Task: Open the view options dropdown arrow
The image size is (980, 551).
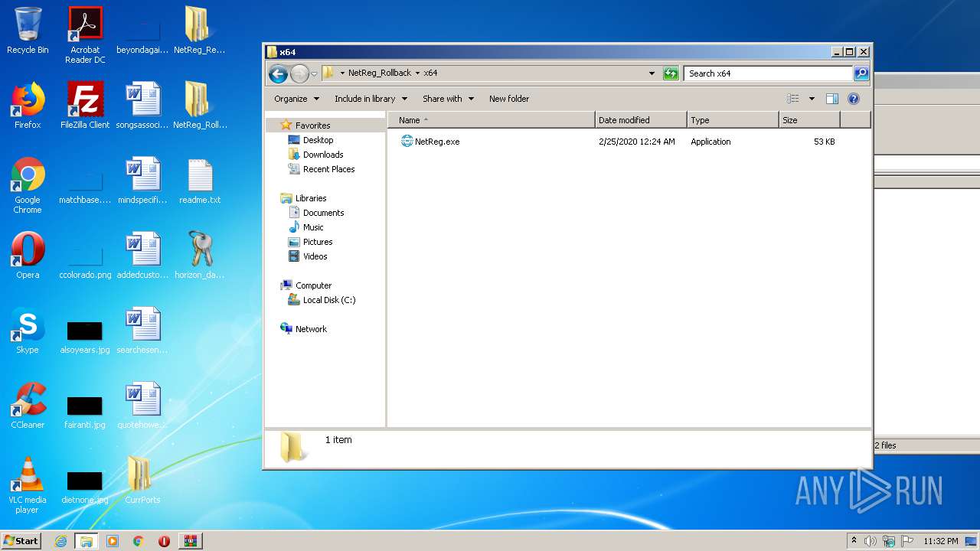Action: [812, 99]
